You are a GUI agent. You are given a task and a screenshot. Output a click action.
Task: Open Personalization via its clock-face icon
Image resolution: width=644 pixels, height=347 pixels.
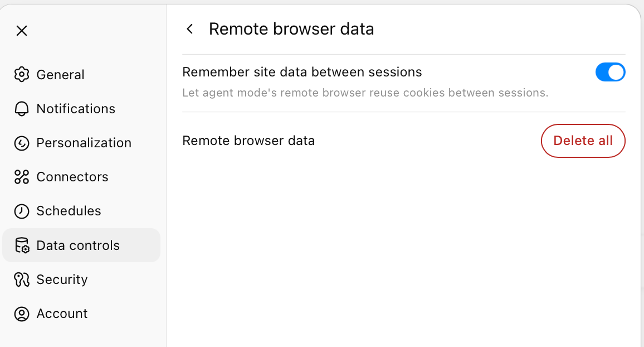pos(22,143)
